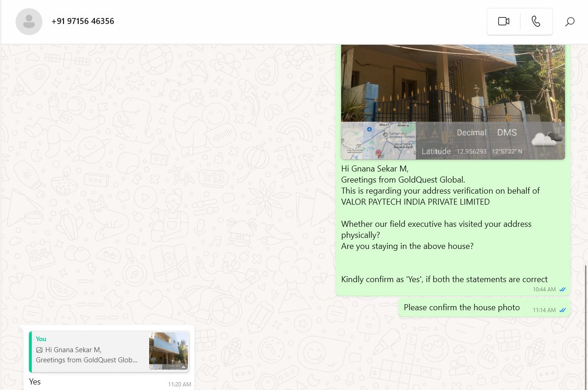Click the read receipt ticks beside 10:44 AM

[x=562, y=290]
